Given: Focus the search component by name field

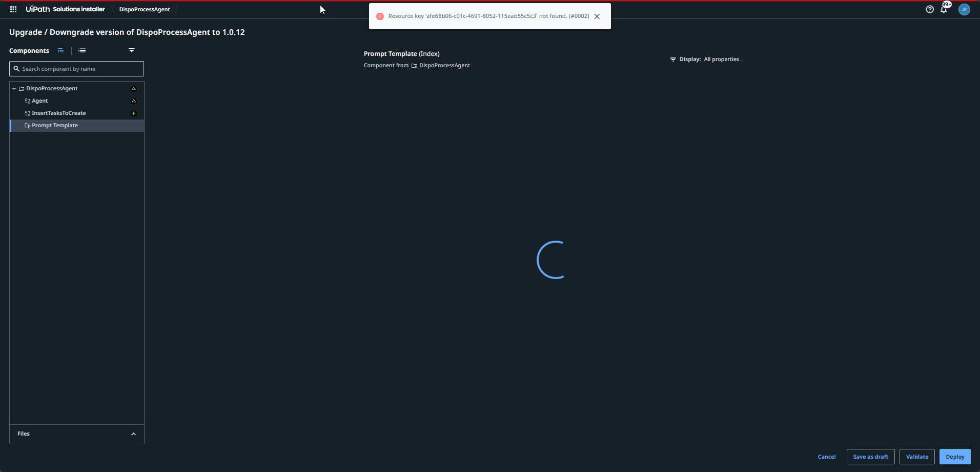Looking at the screenshot, I should [x=76, y=69].
